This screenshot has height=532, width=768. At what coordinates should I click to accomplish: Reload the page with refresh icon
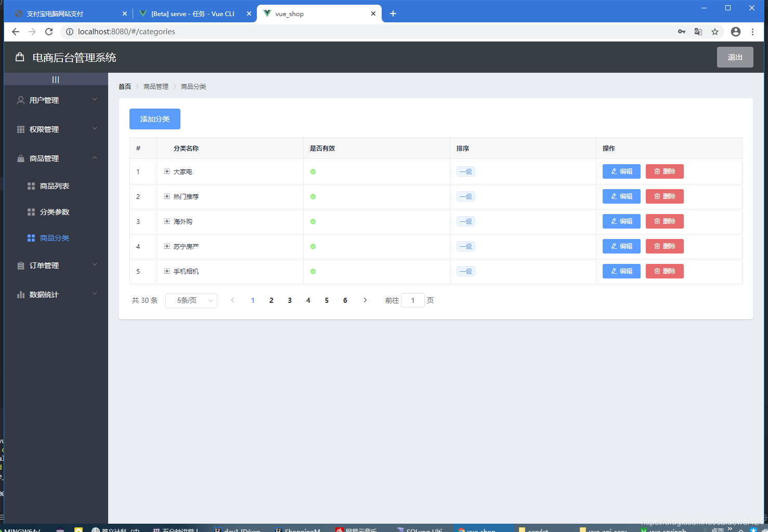(49, 32)
